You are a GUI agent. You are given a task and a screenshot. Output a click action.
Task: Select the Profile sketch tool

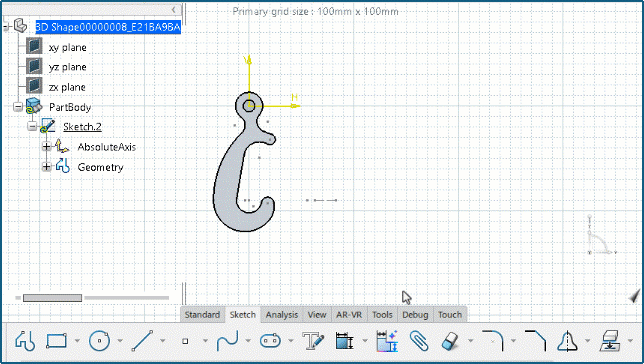[25, 341]
